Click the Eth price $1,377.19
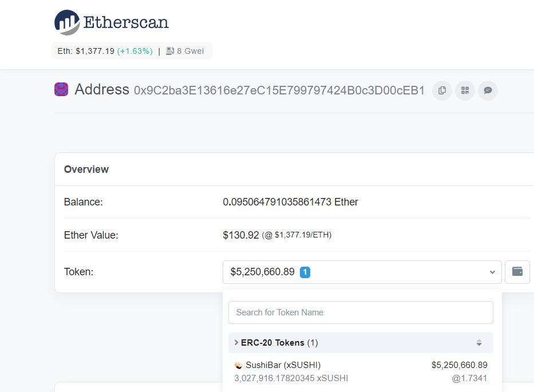The height and width of the screenshot is (392, 534). pos(95,51)
